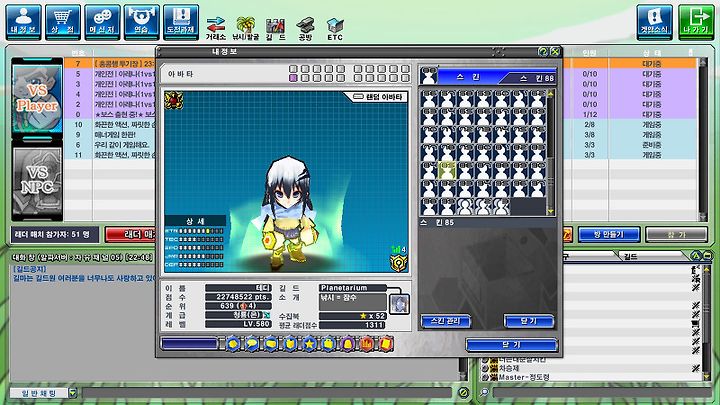720x405 pixels.
Task: Select the first skin thumbnail in grid
Action: [x=429, y=98]
